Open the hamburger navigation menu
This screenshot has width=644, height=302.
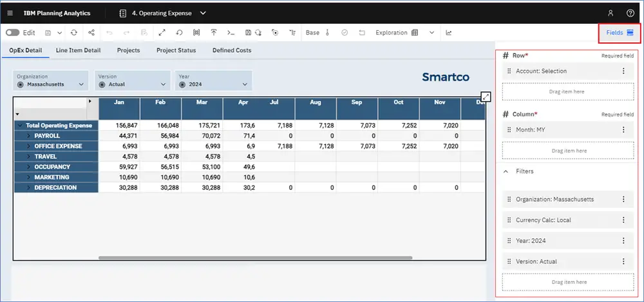click(10, 13)
